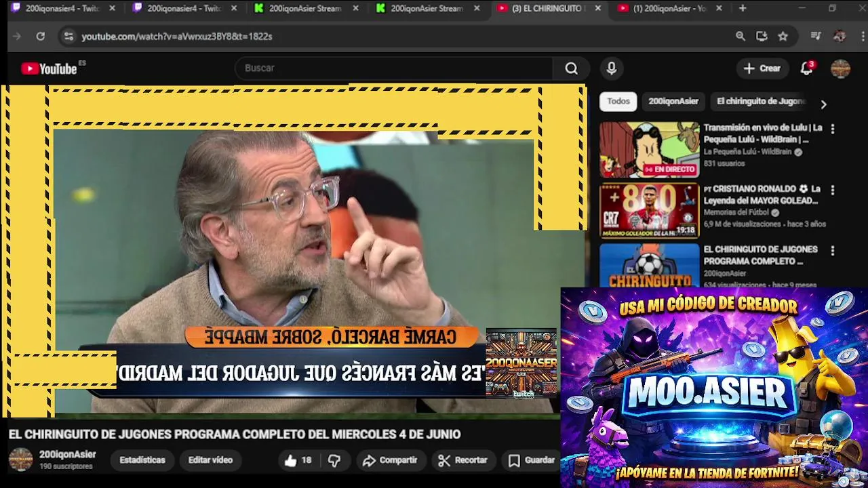Click the Guardar save button
The height and width of the screenshot is (488, 868).
click(532, 460)
